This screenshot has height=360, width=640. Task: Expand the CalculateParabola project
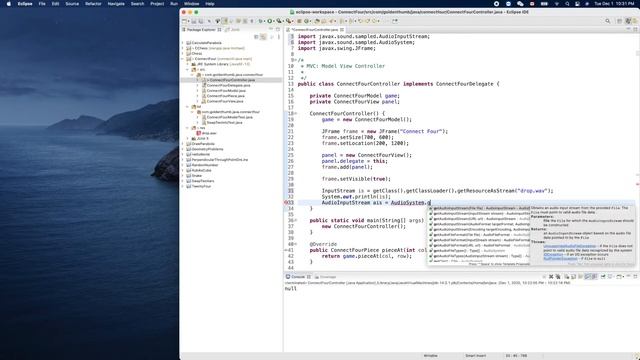(x=183, y=43)
